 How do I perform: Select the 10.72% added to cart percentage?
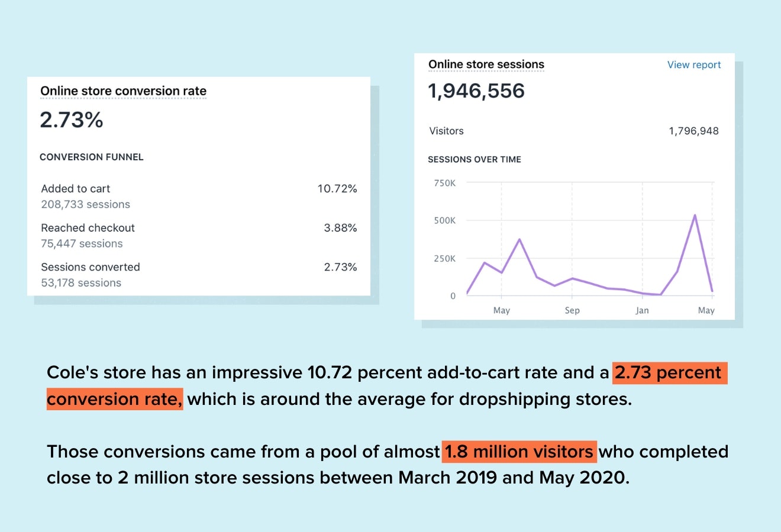click(x=337, y=189)
